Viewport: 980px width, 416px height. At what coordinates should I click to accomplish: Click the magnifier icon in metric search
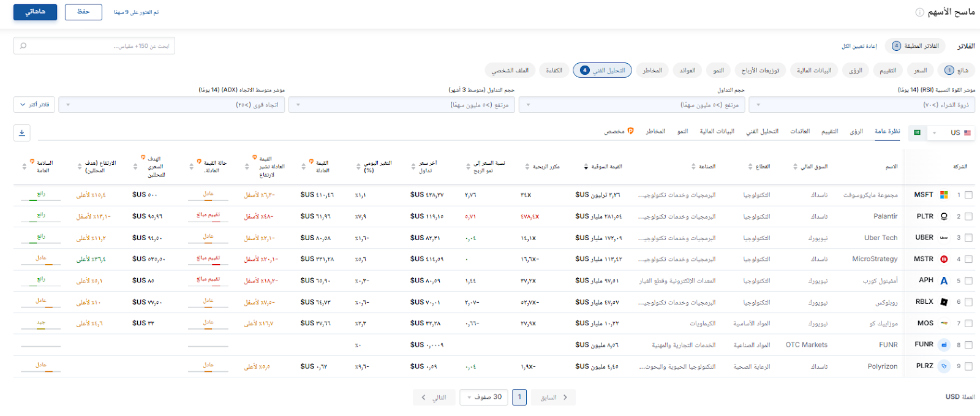[23, 46]
